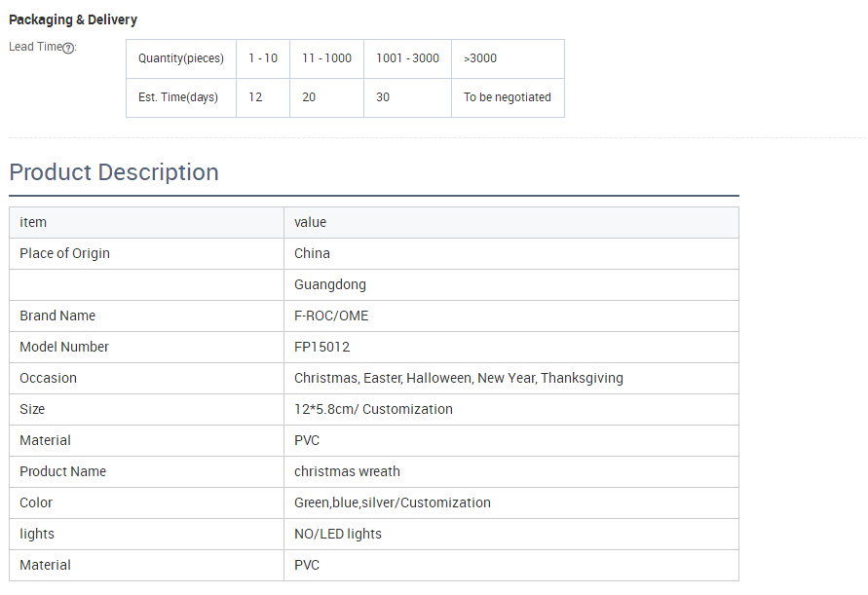The height and width of the screenshot is (595, 868).
Task: Click the christmas wreath product name value
Action: pos(347,471)
